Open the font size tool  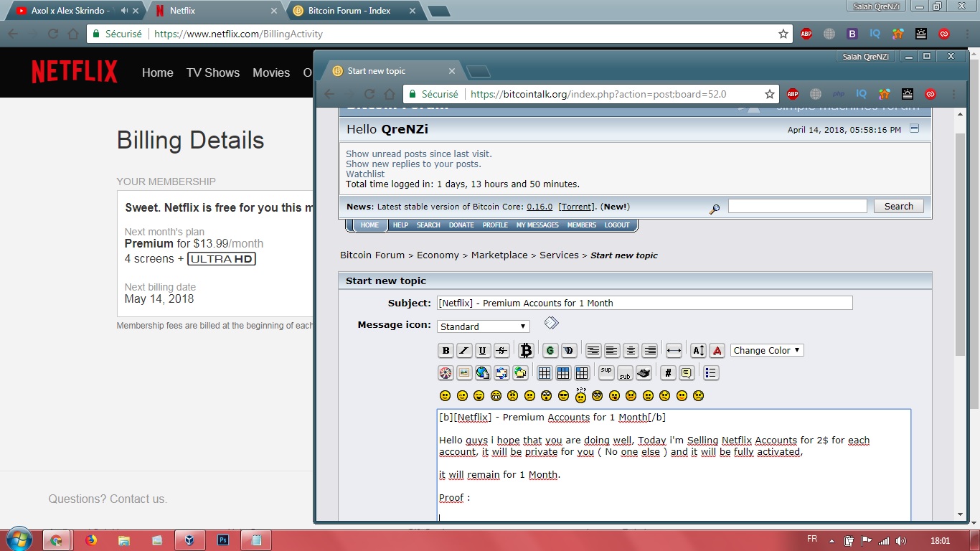pyautogui.click(x=698, y=351)
